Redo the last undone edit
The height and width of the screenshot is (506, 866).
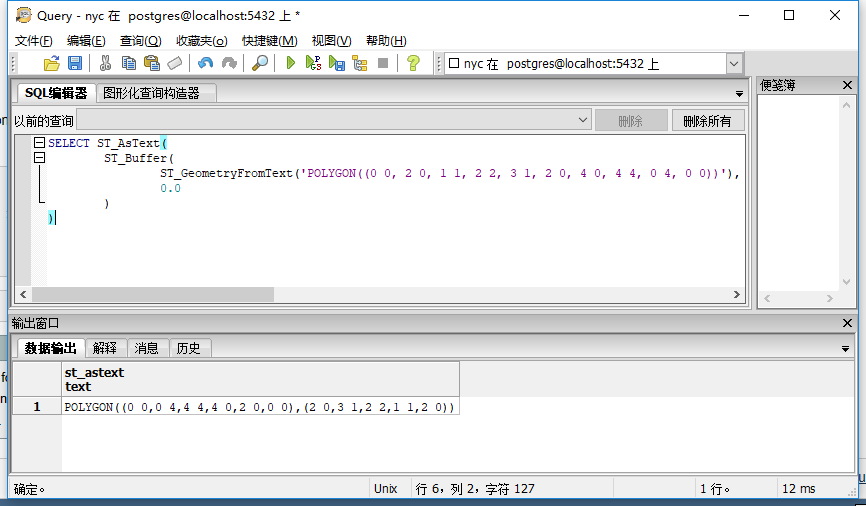229,64
